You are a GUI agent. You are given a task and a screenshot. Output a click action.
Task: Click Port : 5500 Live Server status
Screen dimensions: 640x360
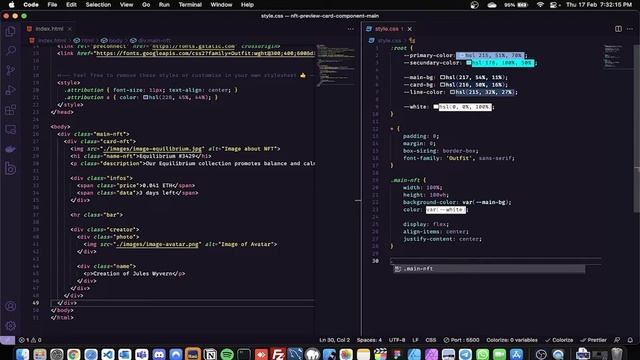[461, 340]
